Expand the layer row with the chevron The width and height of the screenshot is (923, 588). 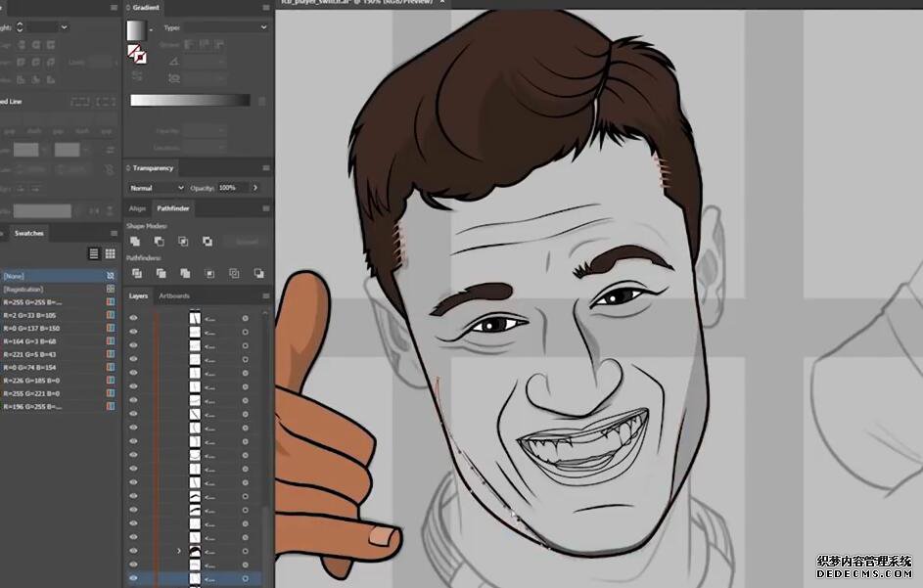click(179, 551)
